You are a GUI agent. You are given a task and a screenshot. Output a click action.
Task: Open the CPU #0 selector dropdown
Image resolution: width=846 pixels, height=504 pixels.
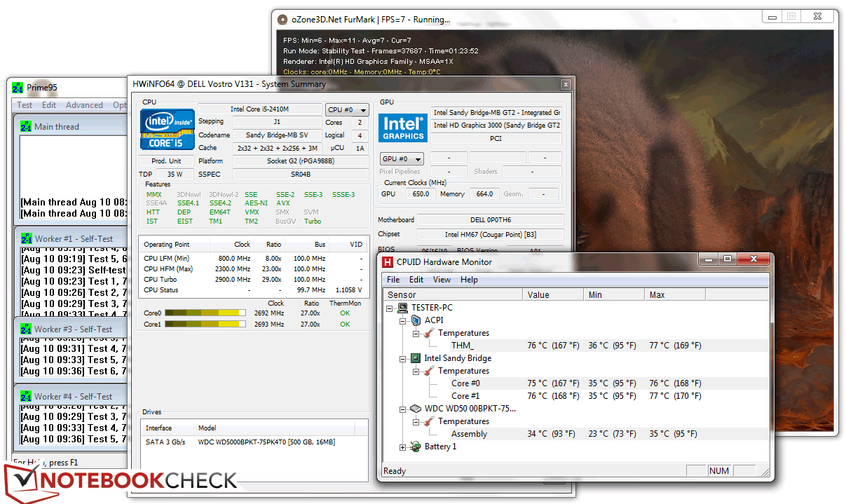click(347, 110)
